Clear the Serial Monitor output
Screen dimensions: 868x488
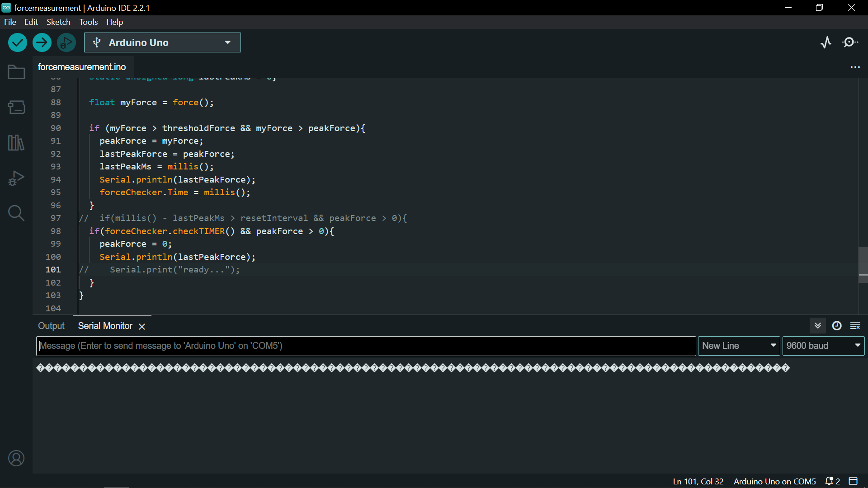pyautogui.click(x=855, y=326)
